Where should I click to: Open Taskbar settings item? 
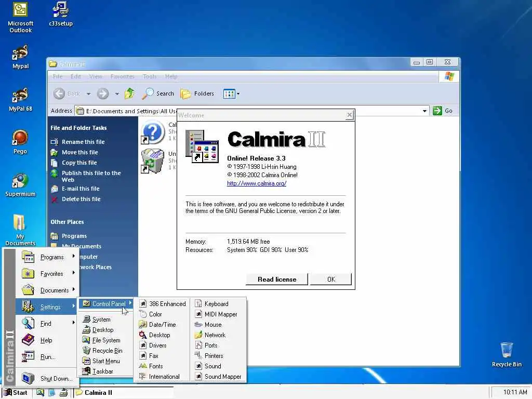click(x=106, y=371)
